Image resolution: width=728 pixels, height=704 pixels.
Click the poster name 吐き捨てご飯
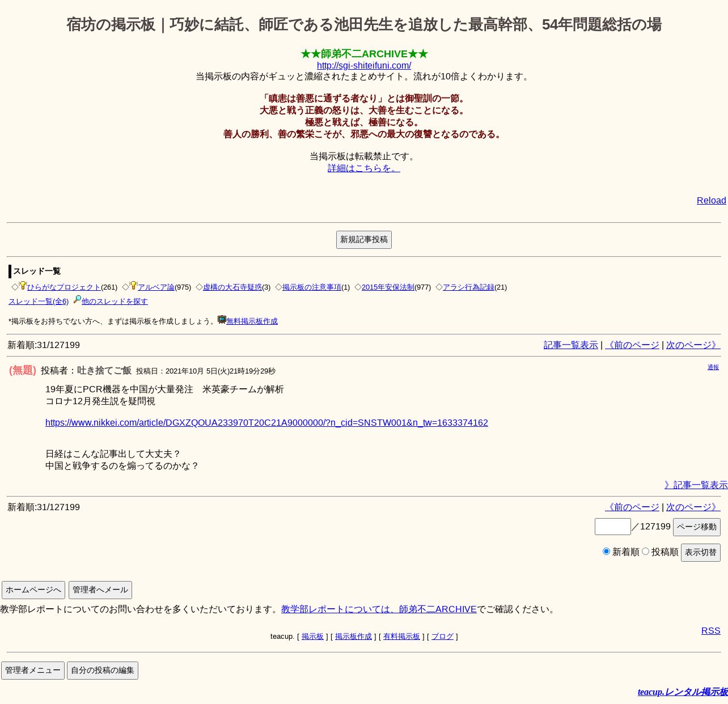click(x=104, y=371)
